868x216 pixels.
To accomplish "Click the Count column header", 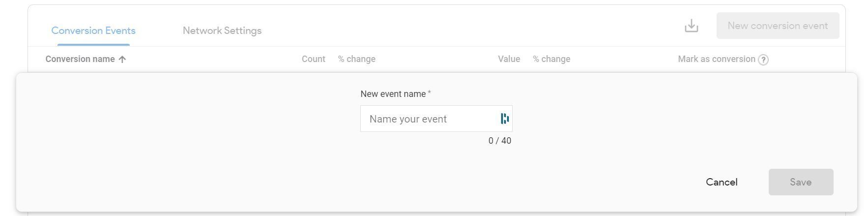I will point(314,59).
